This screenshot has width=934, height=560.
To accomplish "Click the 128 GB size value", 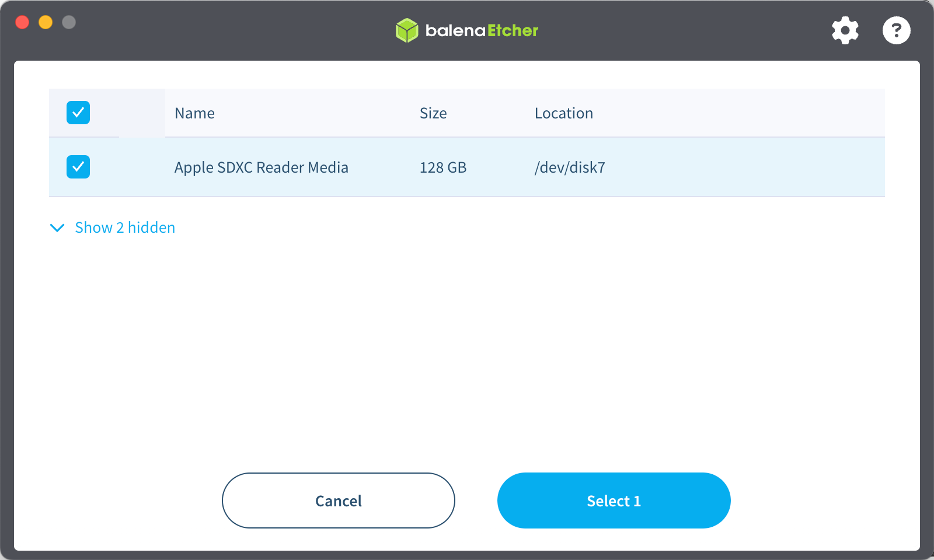I will (443, 167).
